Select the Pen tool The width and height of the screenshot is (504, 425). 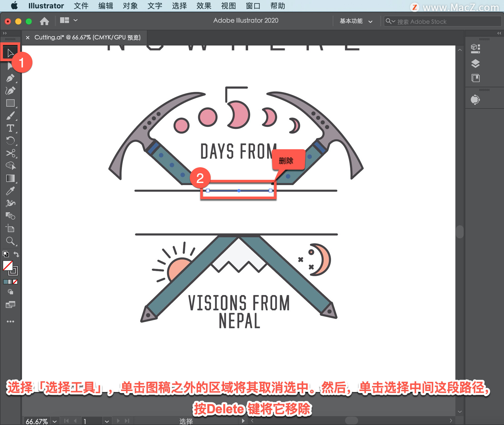(10, 78)
